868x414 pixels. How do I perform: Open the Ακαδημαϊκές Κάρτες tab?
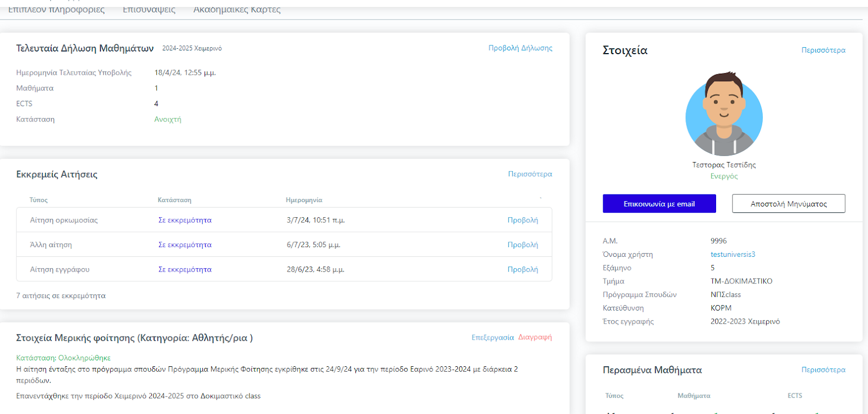237,10
